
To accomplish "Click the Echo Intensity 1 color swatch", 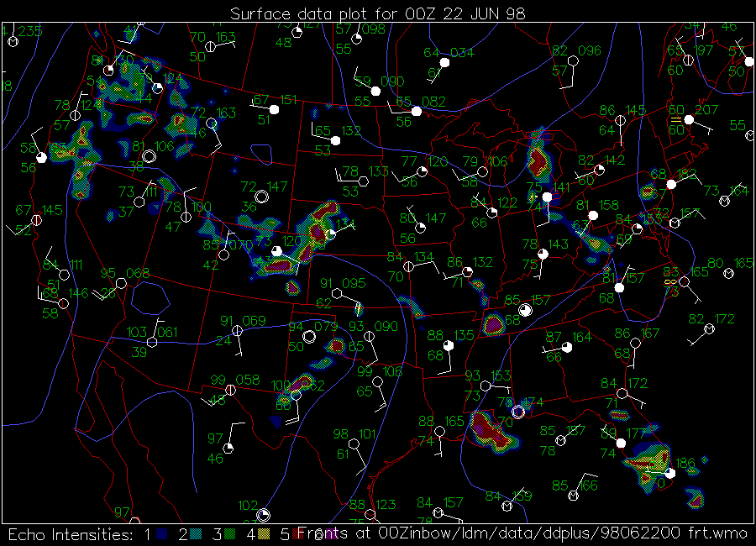I will tap(162, 534).
